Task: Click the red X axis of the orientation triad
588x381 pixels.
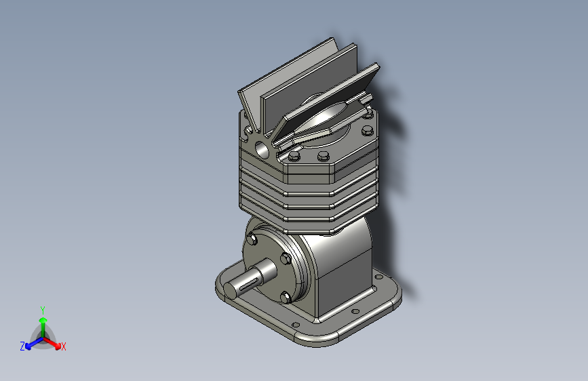Action: [x=52, y=343]
